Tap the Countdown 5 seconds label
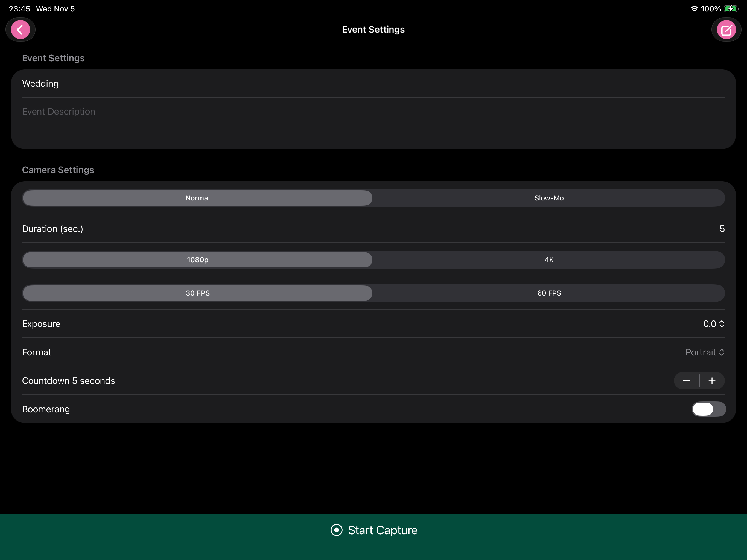747x560 pixels. click(69, 381)
